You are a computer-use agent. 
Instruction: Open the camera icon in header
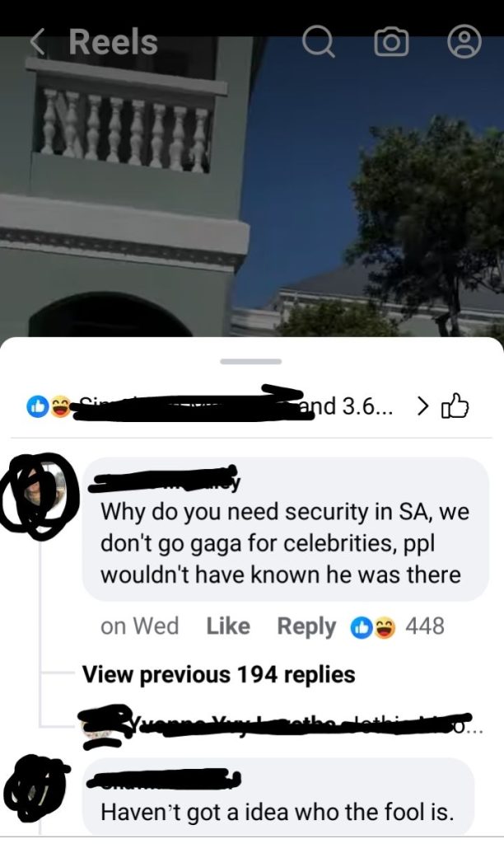coord(391,42)
